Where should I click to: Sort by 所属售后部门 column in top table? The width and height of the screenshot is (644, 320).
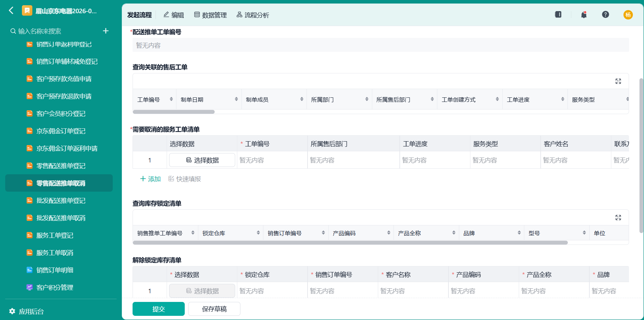432,99
